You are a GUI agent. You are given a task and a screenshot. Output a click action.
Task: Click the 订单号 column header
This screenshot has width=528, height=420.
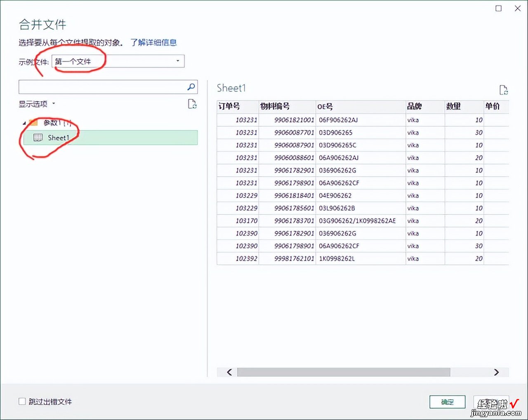pos(238,106)
